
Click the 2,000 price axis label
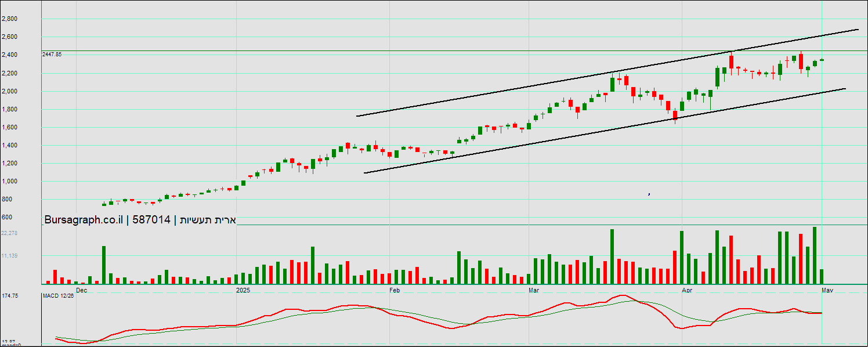(x=9, y=91)
